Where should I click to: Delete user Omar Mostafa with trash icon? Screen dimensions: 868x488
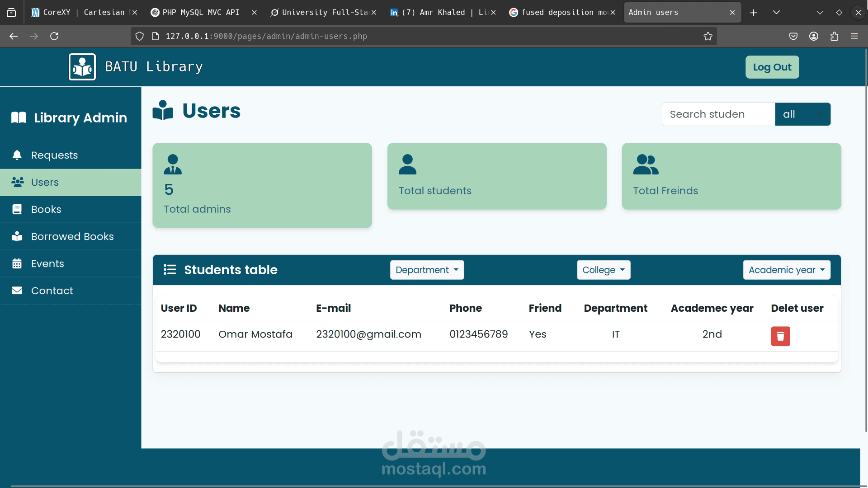coord(780,336)
